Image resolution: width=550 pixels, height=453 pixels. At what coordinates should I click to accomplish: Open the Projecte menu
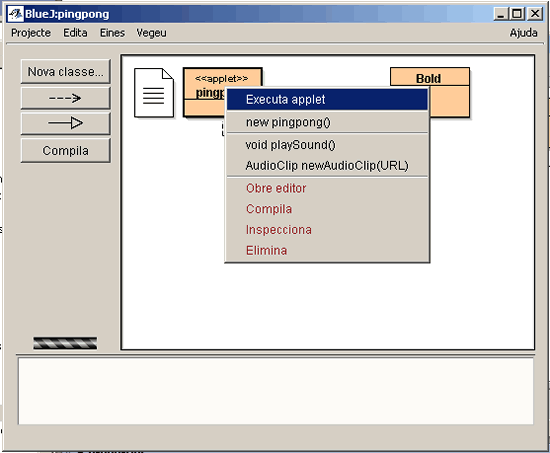coord(31,33)
